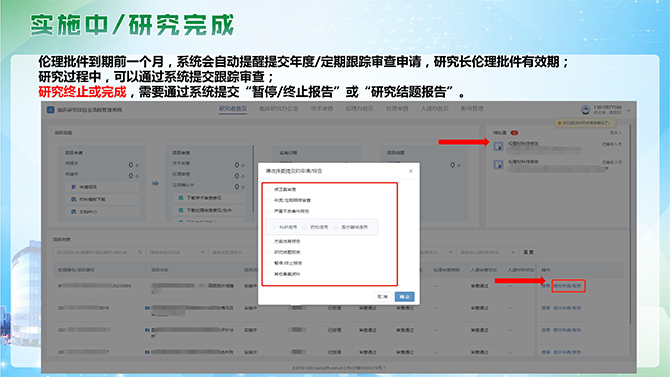The height and width of the screenshot is (377, 670).
Task: Select the 暂停/终止报告 radio option
Action: pos(268,263)
